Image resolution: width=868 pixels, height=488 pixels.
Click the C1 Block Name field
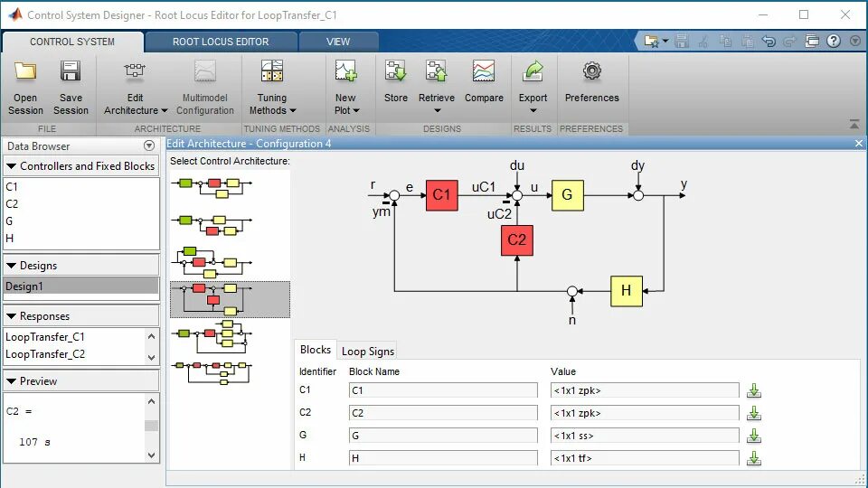point(443,390)
